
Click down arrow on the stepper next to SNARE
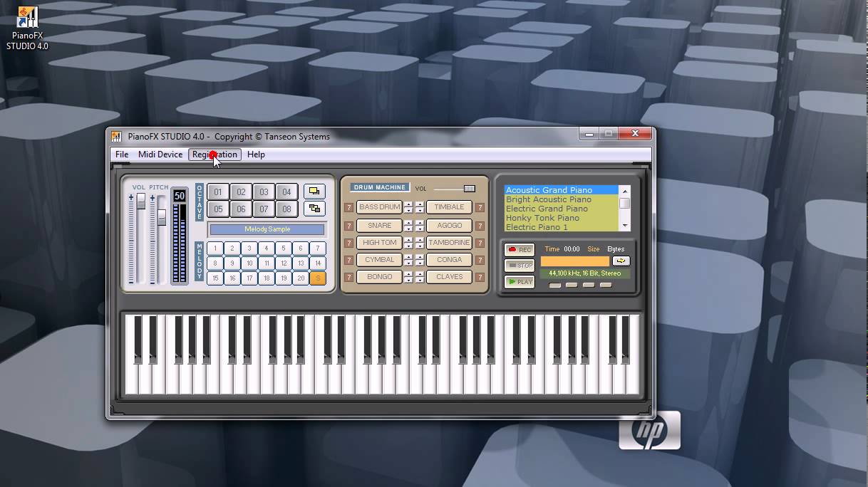[x=408, y=229]
